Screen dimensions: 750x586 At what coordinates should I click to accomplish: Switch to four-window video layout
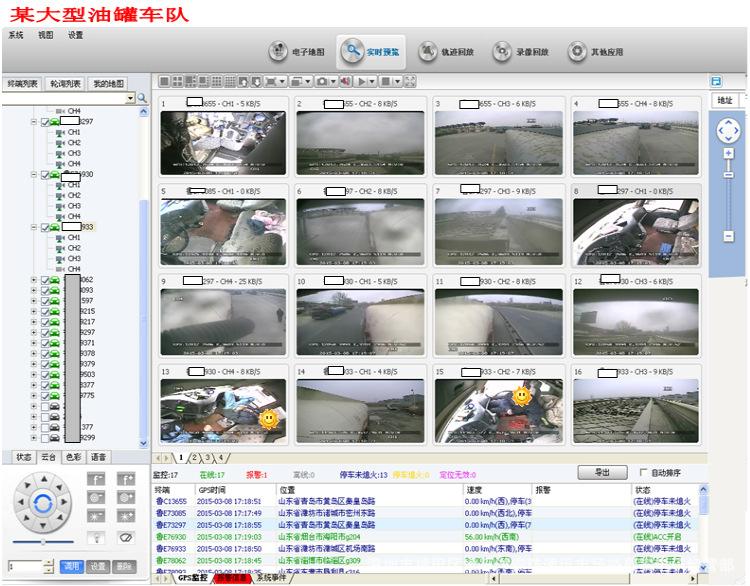point(177,81)
